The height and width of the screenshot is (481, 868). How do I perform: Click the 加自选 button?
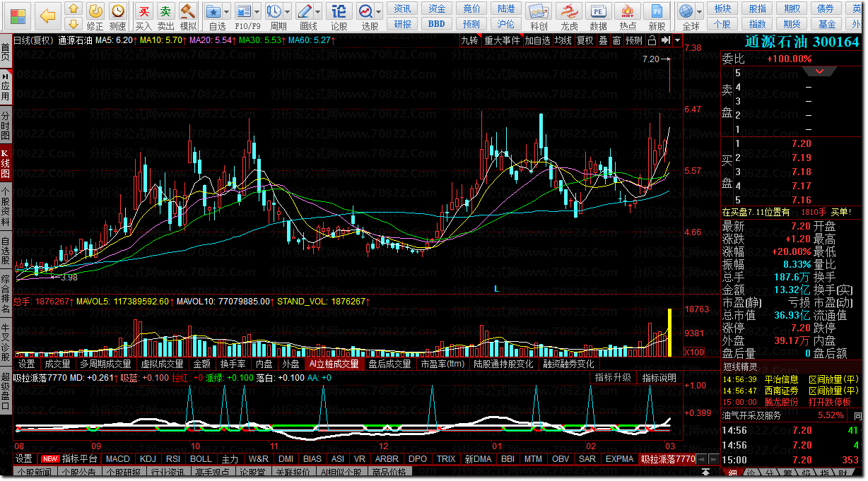(537, 40)
